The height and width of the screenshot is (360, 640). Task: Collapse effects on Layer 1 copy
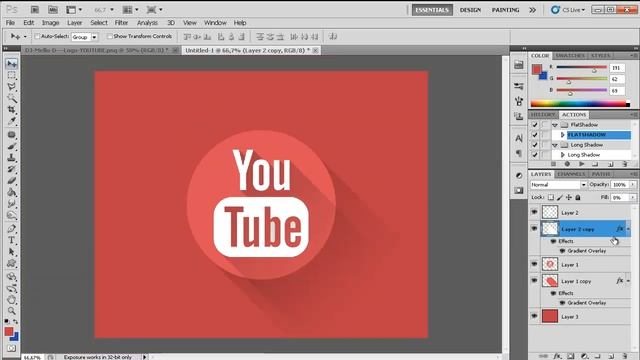pyautogui.click(x=629, y=281)
